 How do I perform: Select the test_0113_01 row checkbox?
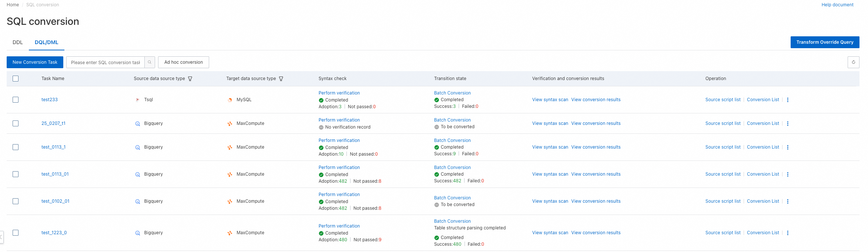point(16,174)
